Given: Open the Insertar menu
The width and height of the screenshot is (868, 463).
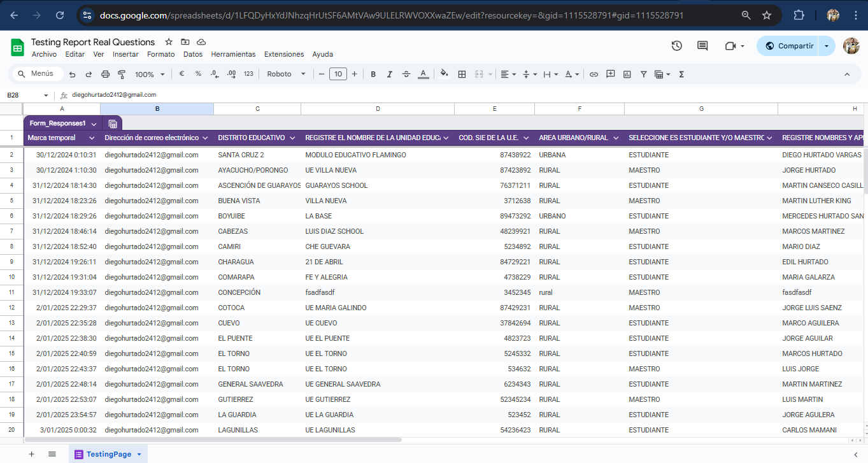Looking at the screenshot, I should [x=125, y=55].
